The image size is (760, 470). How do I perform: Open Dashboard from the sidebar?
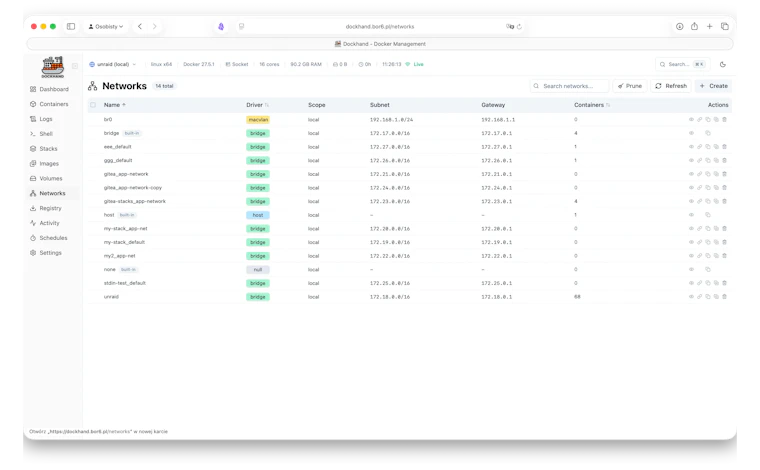click(x=49, y=89)
